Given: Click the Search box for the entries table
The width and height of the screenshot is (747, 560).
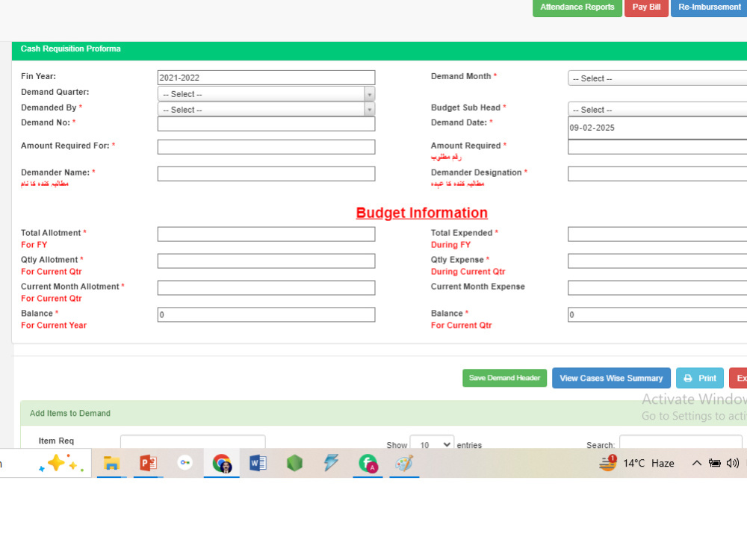Looking at the screenshot, I should click(681, 441).
